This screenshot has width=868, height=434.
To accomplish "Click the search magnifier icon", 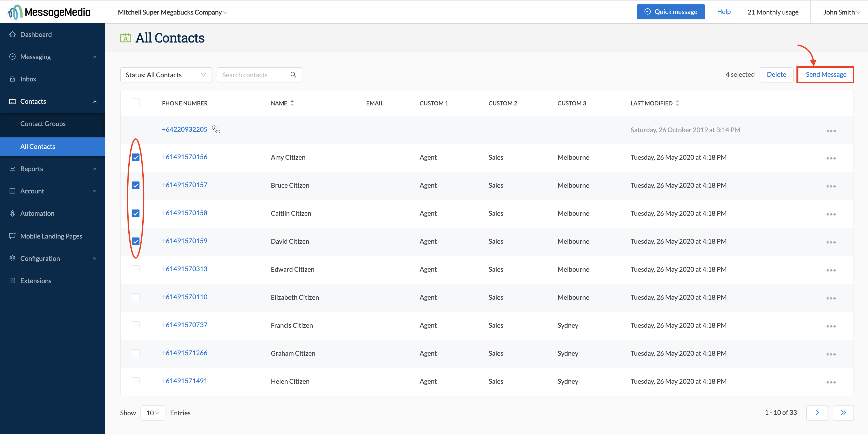I will pos(293,75).
